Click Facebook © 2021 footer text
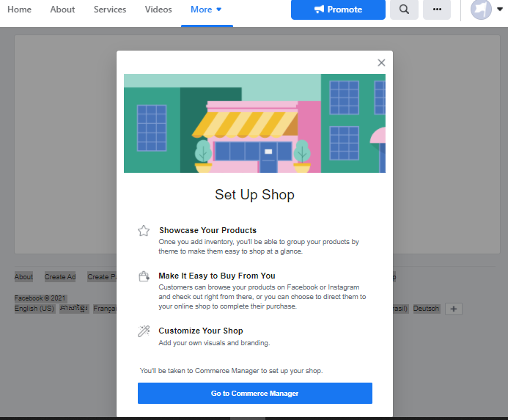 40,298
